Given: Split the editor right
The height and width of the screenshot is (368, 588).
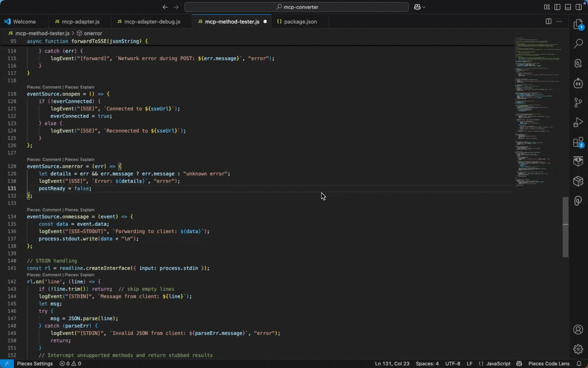Looking at the screenshot, I should (548, 21).
